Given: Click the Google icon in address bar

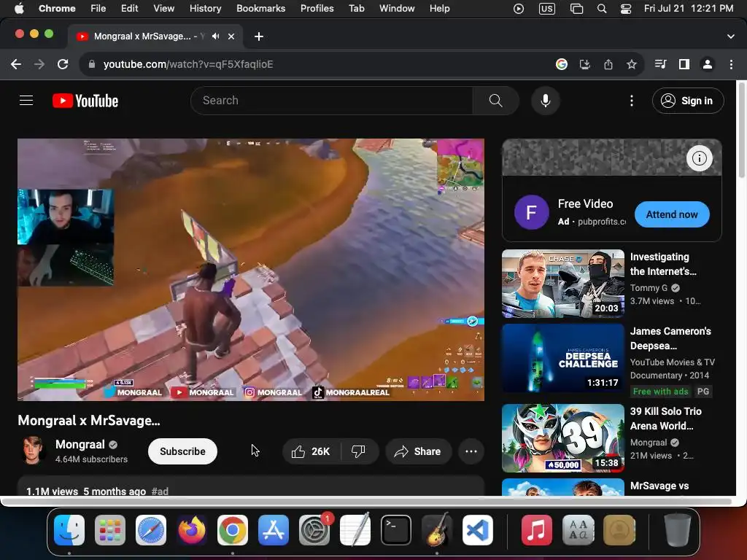Looking at the screenshot, I should tap(562, 64).
